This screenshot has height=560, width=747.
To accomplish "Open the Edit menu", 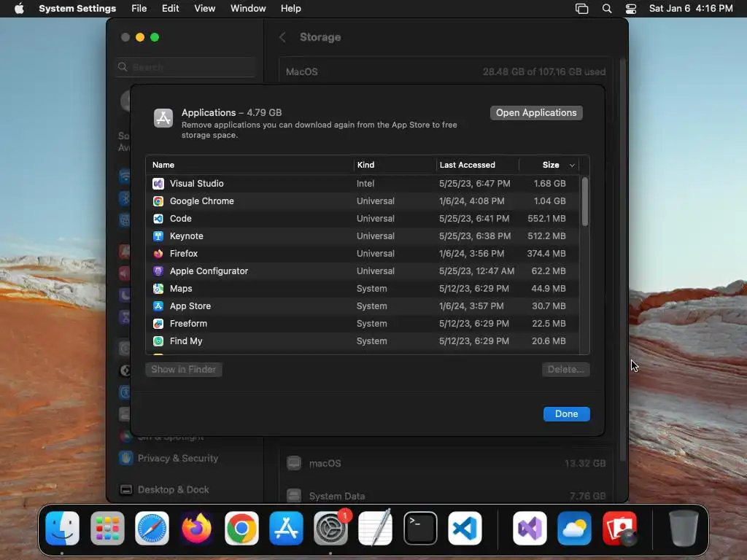I will 170,9.
